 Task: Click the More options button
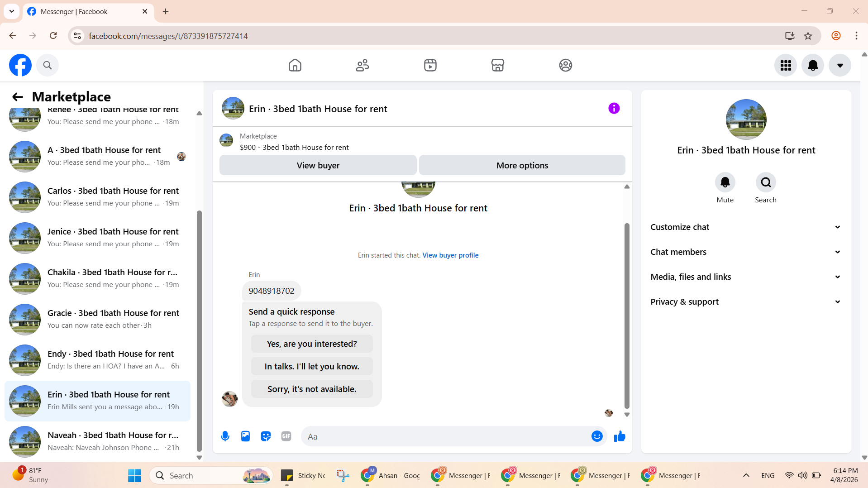coord(522,165)
